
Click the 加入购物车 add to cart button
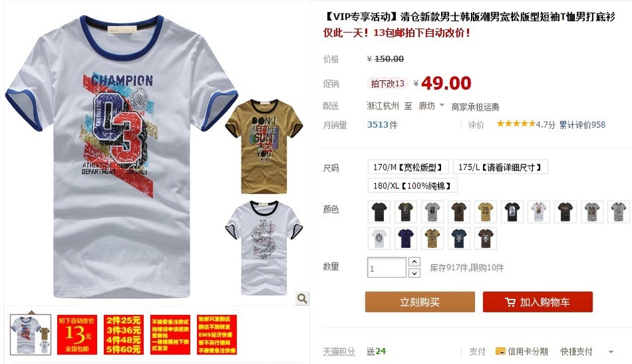tap(538, 302)
